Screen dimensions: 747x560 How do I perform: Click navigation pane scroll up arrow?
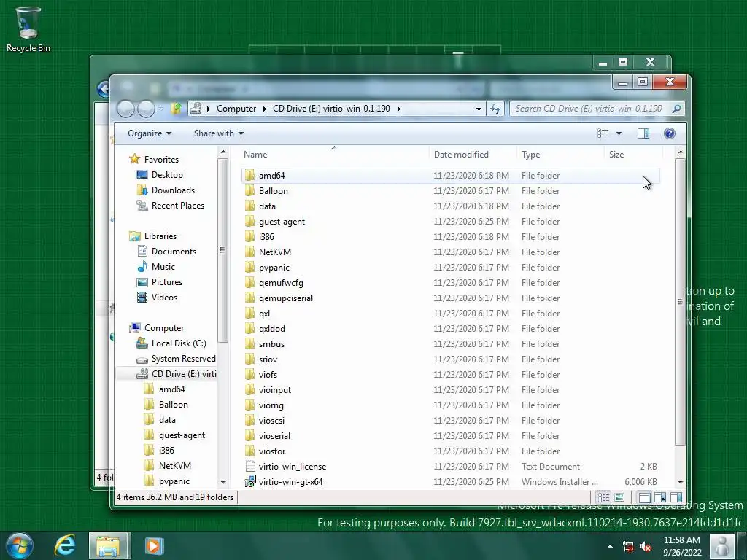pos(223,152)
